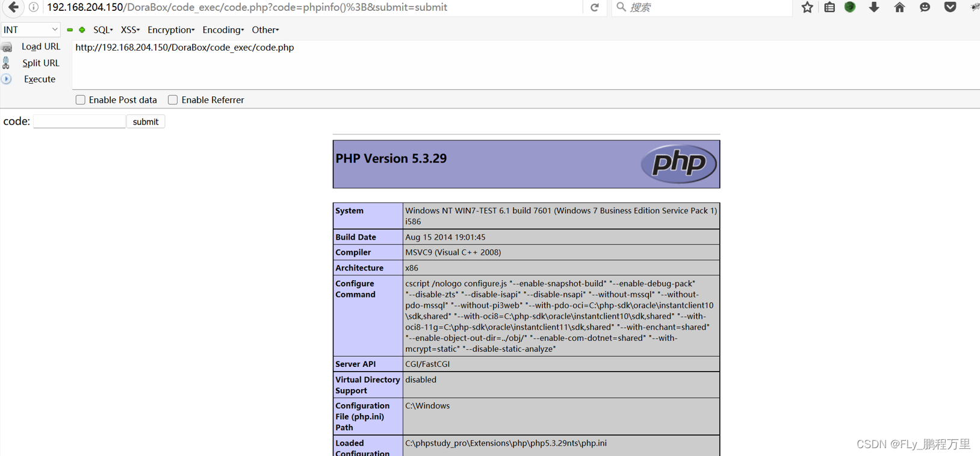Screen dimensions: 980x456
Task: Click the PHP Version 5.3.29 heading
Action: (x=391, y=158)
